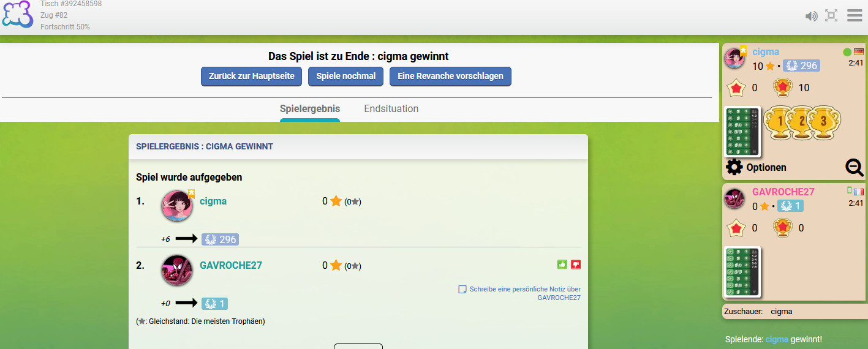Click the Board Game Arena logo
The image size is (868, 349).
(17, 15)
